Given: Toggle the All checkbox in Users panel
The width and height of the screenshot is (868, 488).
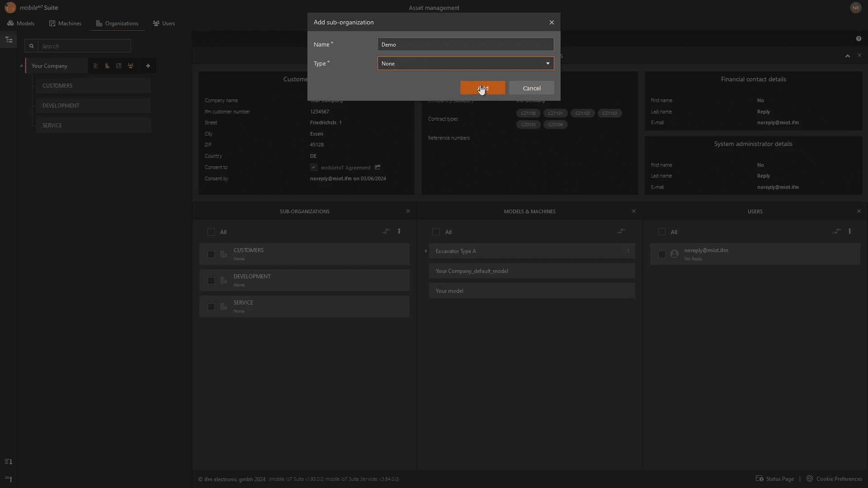Looking at the screenshot, I should 662,232.
